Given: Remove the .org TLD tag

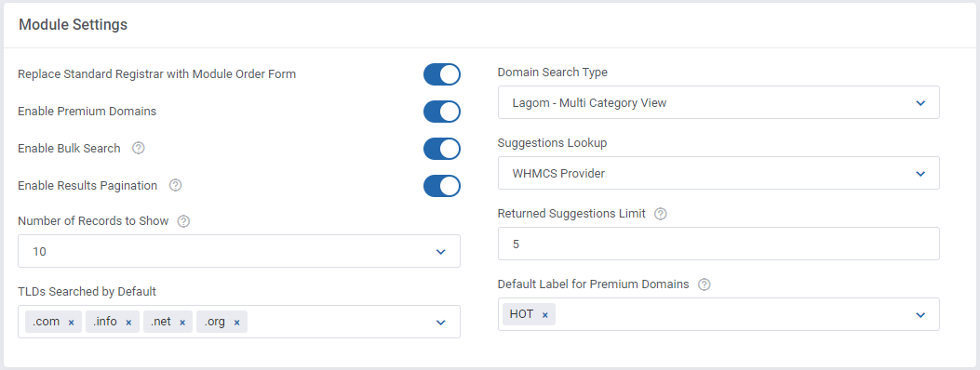Looking at the screenshot, I should (237, 323).
